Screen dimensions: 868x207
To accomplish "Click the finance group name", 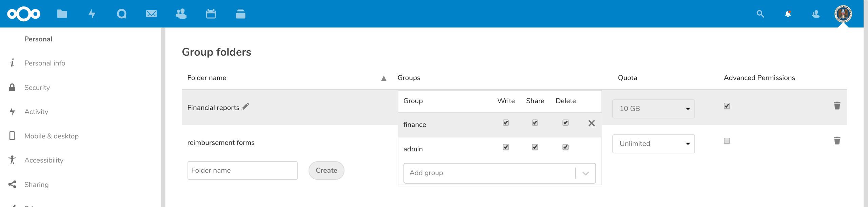I will [415, 125].
